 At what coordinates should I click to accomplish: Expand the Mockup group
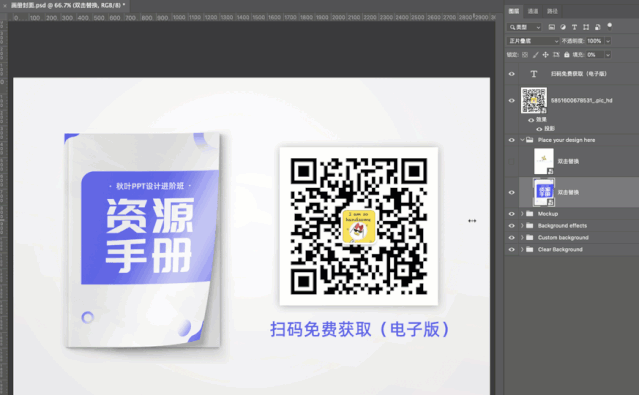pos(522,214)
